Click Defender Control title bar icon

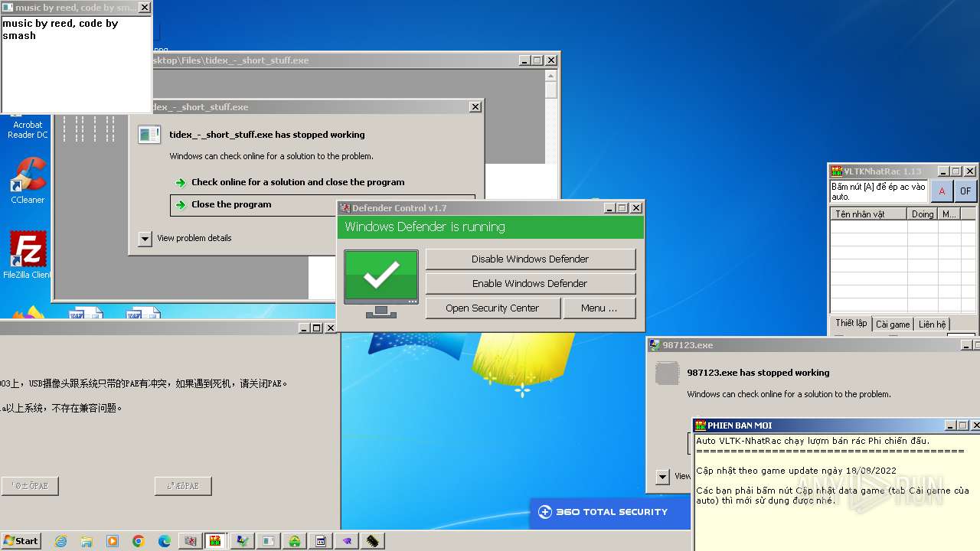click(x=345, y=208)
